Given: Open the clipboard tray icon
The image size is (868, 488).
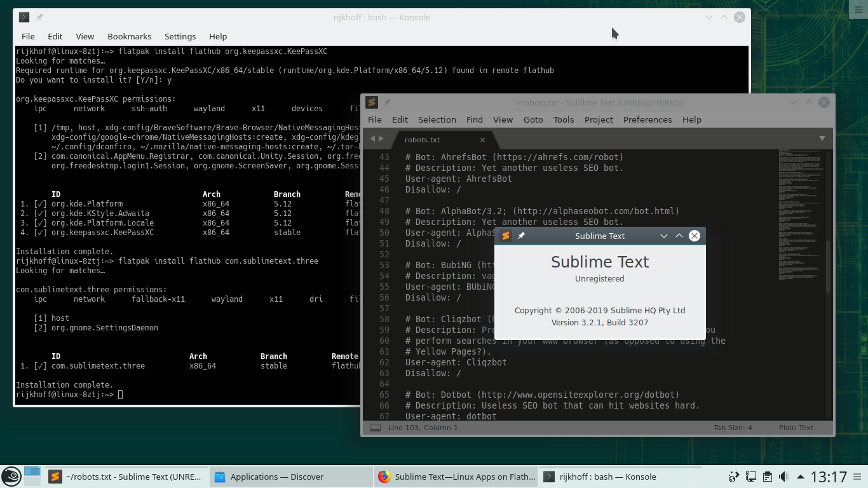Looking at the screenshot, I should click(x=767, y=477).
